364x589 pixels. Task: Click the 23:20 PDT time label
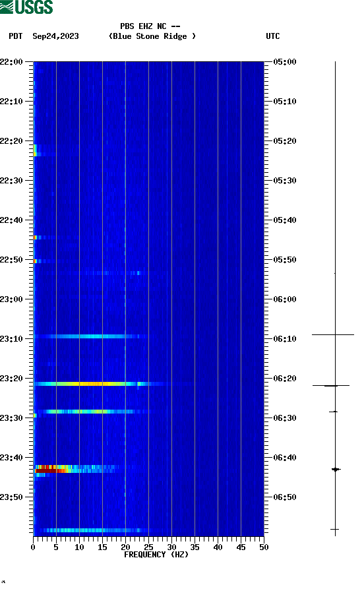click(11, 379)
